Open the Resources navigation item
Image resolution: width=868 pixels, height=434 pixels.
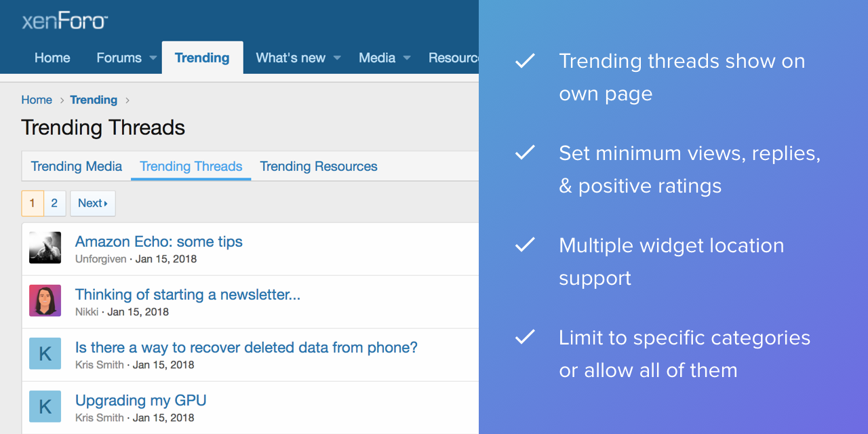(x=454, y=58)
